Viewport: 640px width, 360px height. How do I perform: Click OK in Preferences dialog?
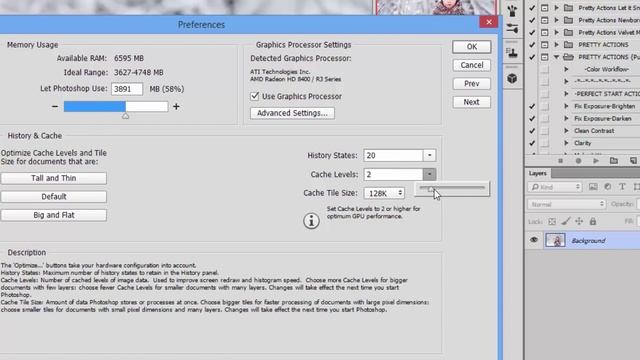pyautogui.click(x=471, y=47)
